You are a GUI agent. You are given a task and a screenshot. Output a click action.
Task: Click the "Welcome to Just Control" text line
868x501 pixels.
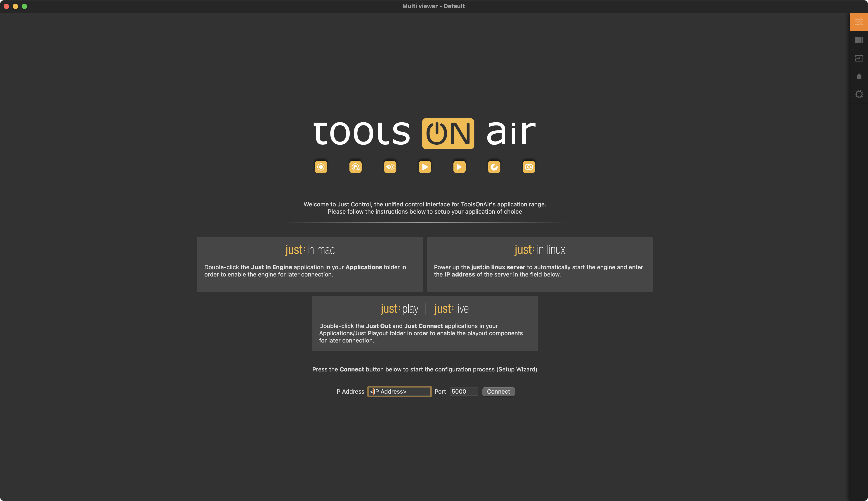tap(425, 204)
